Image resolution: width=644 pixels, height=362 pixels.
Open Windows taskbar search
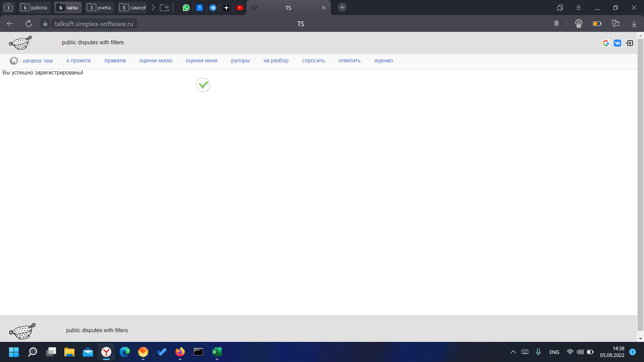tap(33, 352)
